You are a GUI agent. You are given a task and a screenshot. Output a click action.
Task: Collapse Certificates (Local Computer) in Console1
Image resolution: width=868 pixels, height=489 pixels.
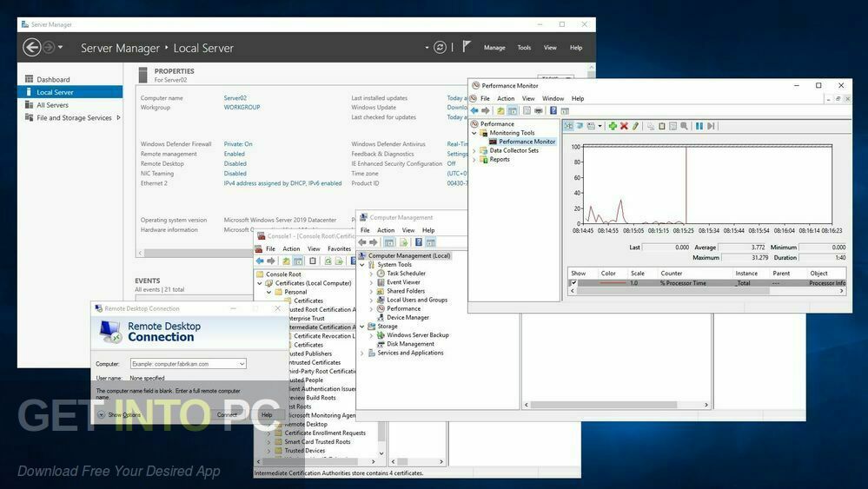260,283
